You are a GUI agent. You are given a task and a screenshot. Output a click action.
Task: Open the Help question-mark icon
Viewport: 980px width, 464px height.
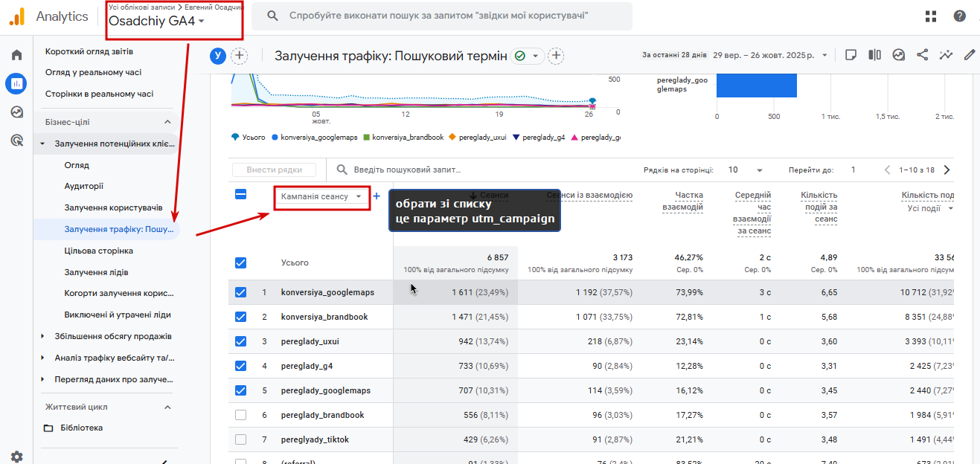(x=960, y=16)
